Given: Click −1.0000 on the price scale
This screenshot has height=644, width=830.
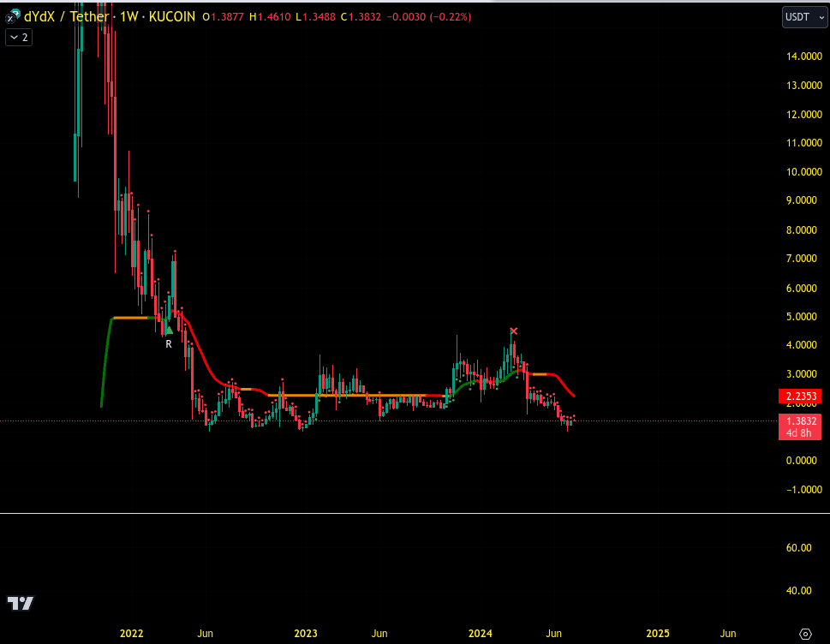Looking at the screenshot, I should click(x=804, y=490).
